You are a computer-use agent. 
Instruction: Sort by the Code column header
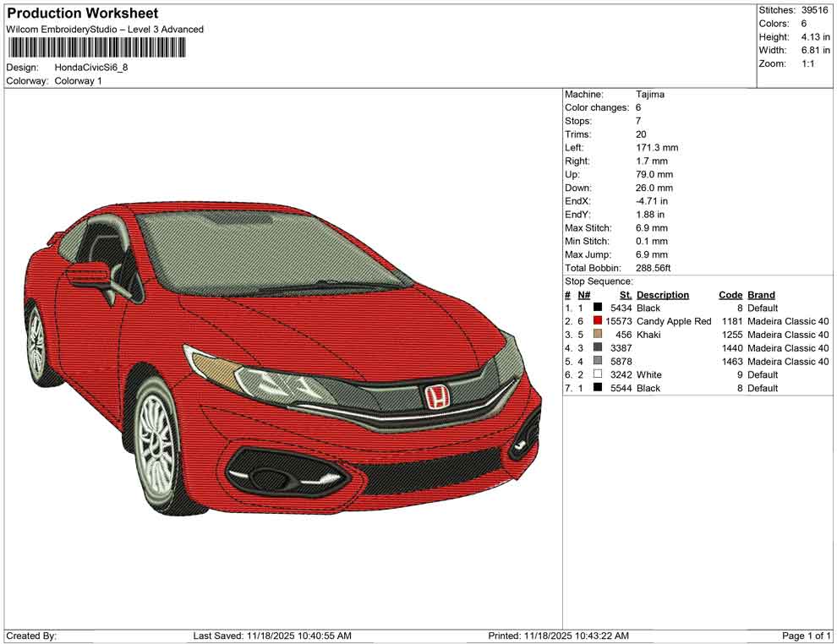730,294
